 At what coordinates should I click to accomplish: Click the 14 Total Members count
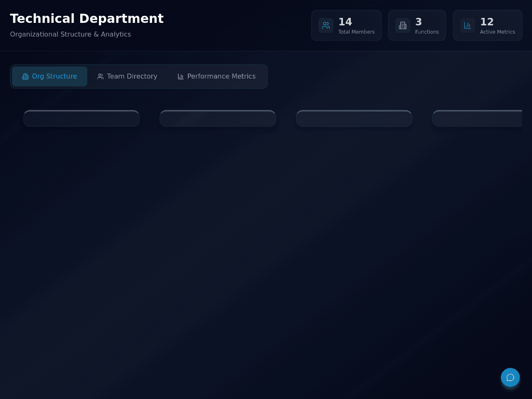tap(345, 22)
